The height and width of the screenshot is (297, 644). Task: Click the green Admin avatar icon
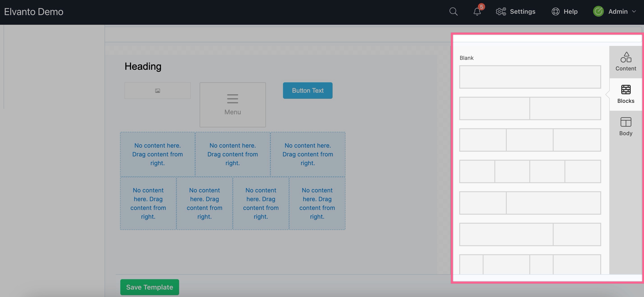598,11
